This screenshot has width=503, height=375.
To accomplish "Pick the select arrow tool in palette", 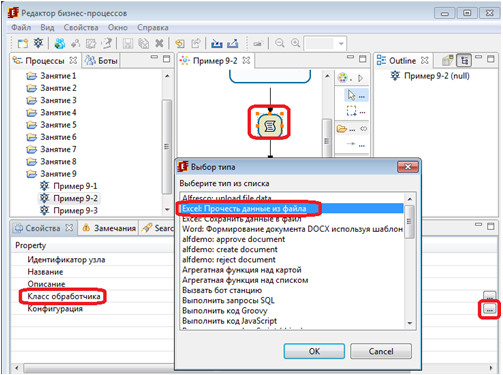I will [x=356, y=96].
